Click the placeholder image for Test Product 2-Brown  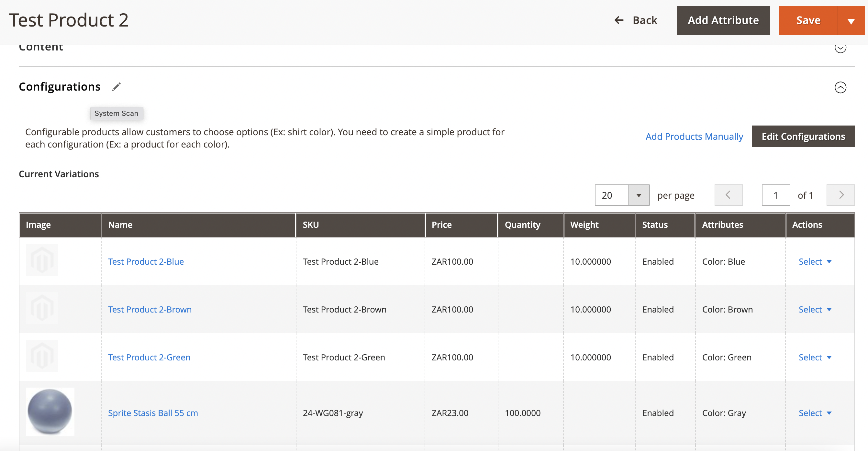[x=42, y=308]
